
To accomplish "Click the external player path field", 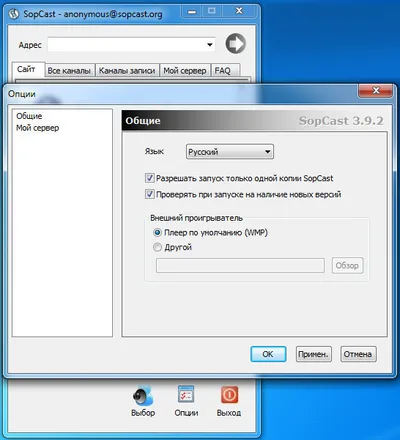I will point(240,265).
